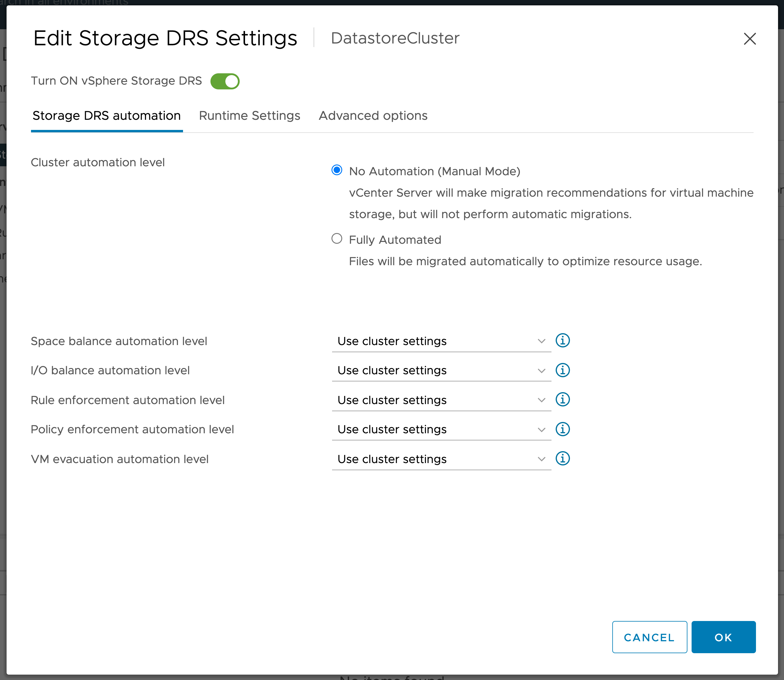The image size is (784, 680).
Task: Click the Fully Automated label text
Action: point(395,240)
